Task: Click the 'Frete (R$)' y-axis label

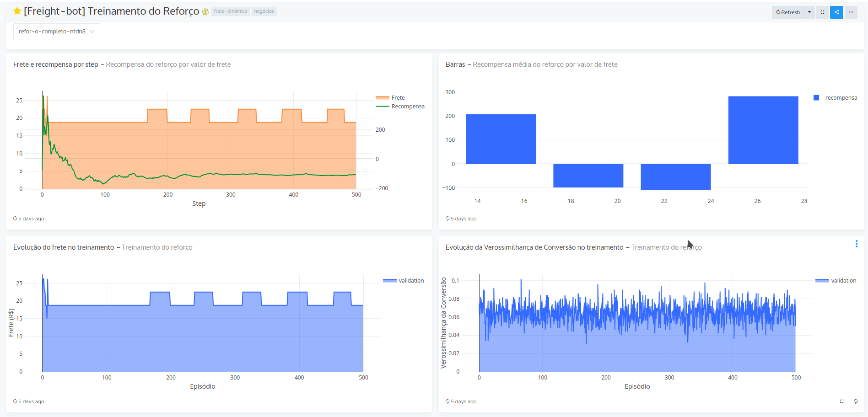Action: 11,322
